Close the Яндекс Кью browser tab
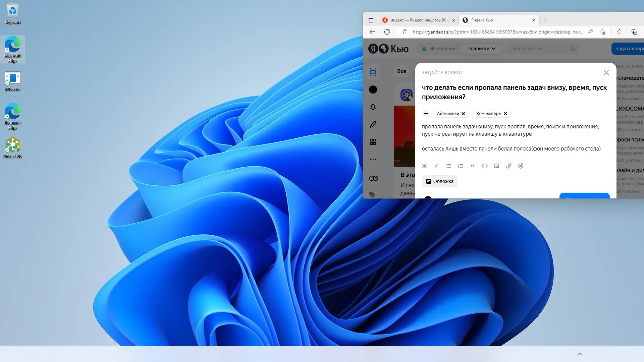Image resolution: width=644 pixels, height=362 pixels. coord(534,20)
